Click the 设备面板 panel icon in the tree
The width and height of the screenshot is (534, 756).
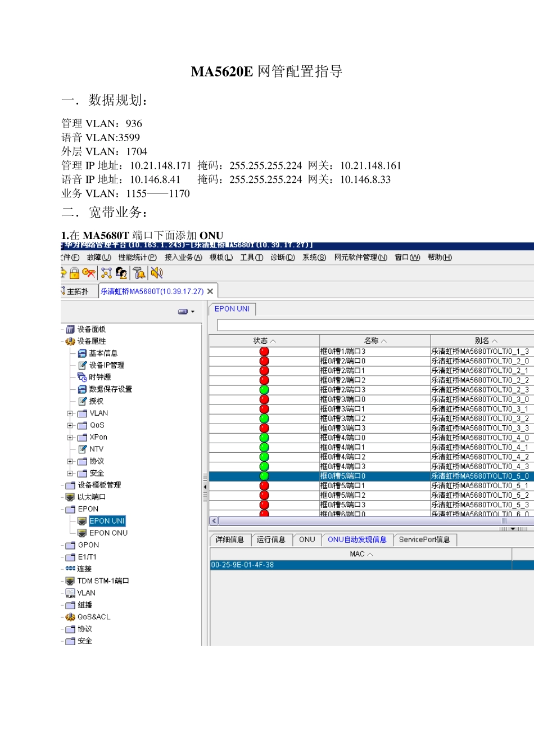point(70,330)
